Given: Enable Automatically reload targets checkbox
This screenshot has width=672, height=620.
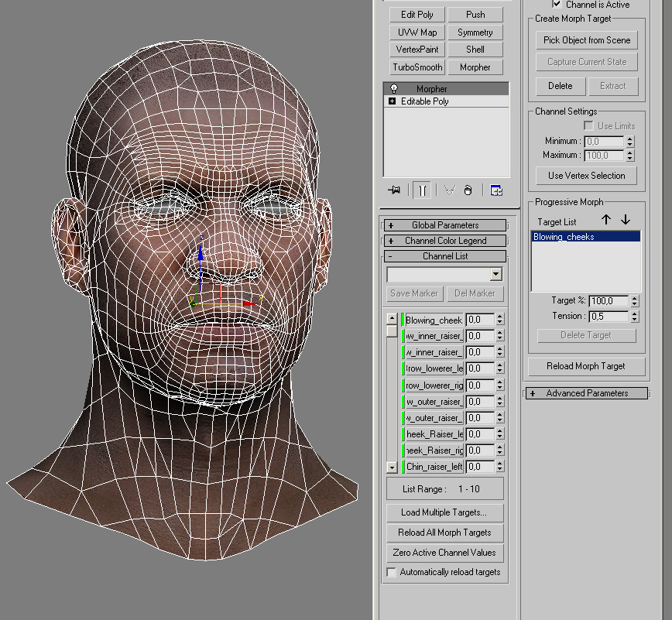Looking at the screenshot, I should click(392, 572).
